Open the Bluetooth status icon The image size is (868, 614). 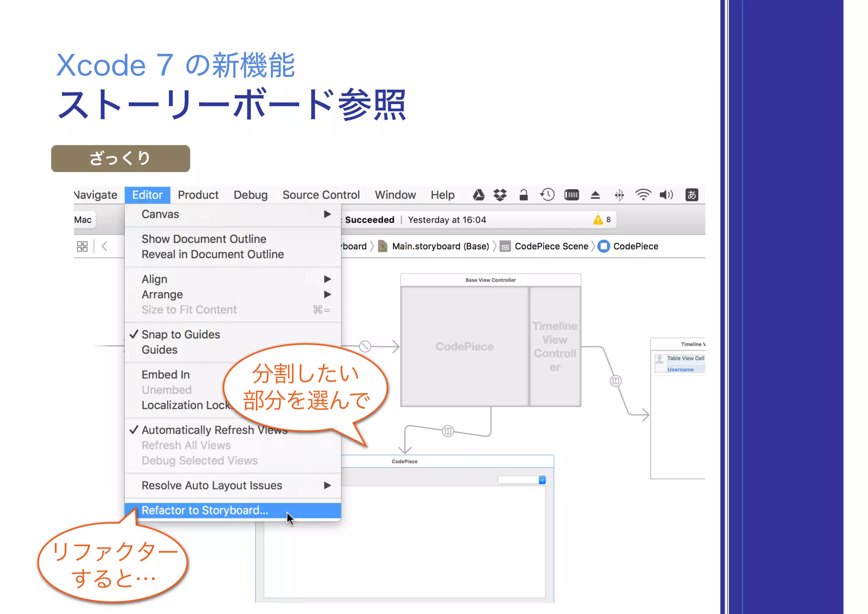(619, 195)
